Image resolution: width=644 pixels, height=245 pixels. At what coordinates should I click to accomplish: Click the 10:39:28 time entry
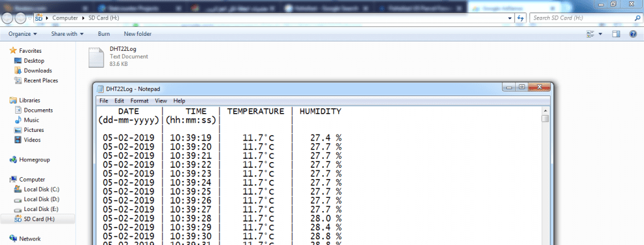[x=191, y=218]
